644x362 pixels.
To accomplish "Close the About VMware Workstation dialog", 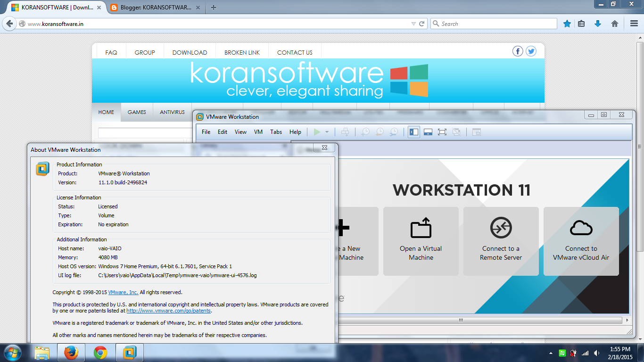I will point(324,148).
